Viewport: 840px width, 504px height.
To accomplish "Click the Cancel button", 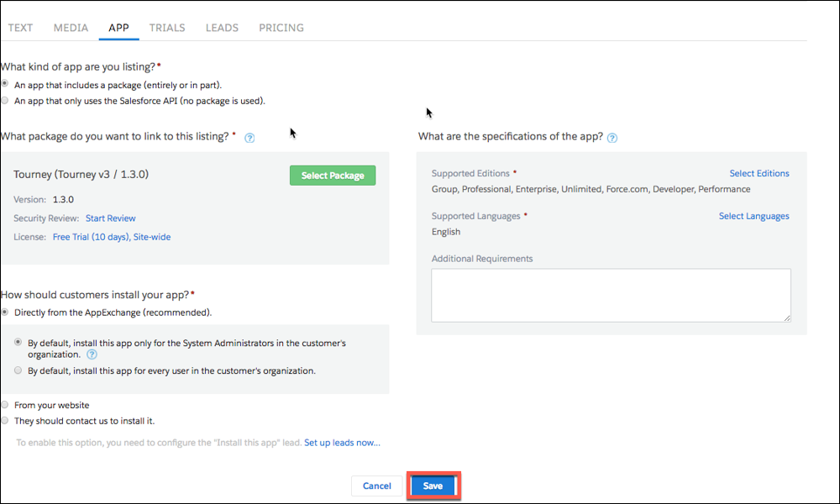I will coord(376,486).
